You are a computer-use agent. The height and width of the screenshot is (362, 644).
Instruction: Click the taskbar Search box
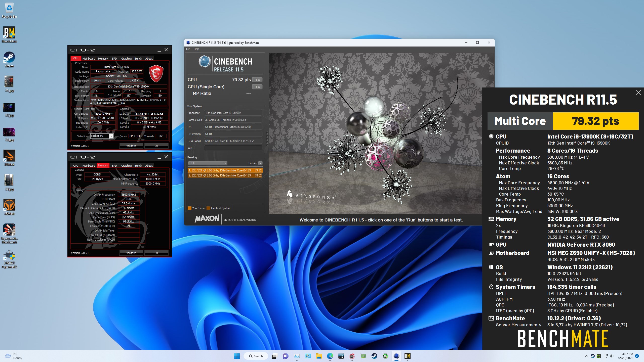pyautogui.click(x=256, y=356)
